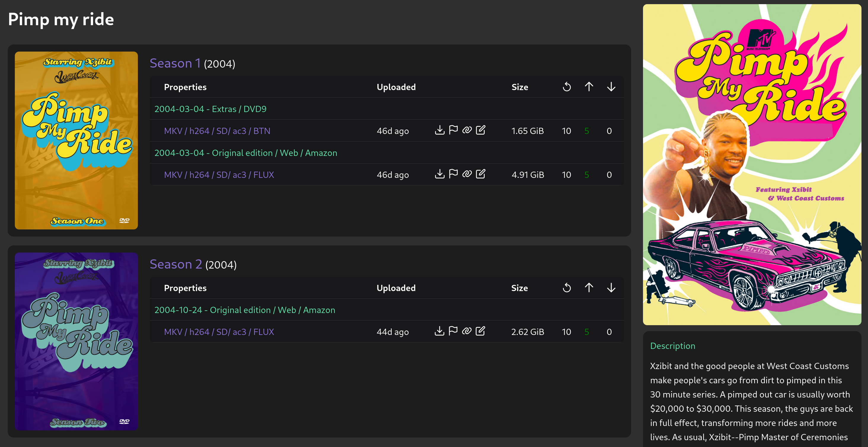Click the Description heading
Image resolution: width=868 pixels, height=447 pixels.
pyautogui.click(x=673, y=346)
